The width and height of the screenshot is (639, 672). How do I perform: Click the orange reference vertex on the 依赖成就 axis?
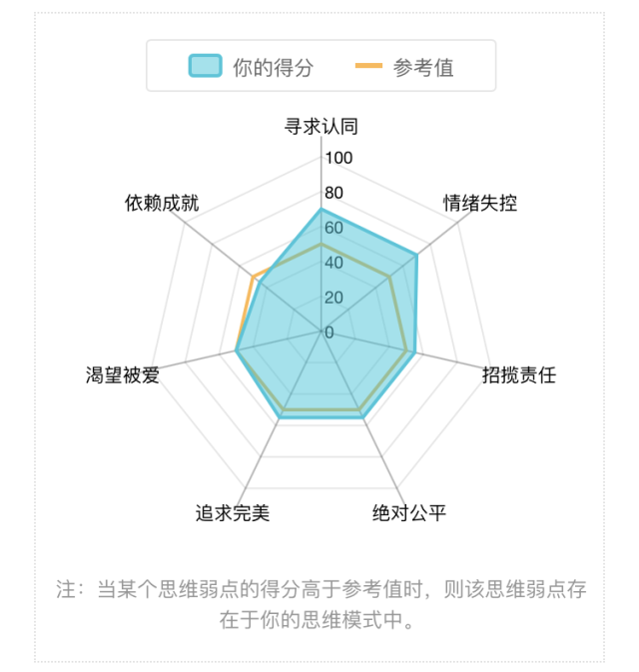pyautogui.click(x=253, y=277)
